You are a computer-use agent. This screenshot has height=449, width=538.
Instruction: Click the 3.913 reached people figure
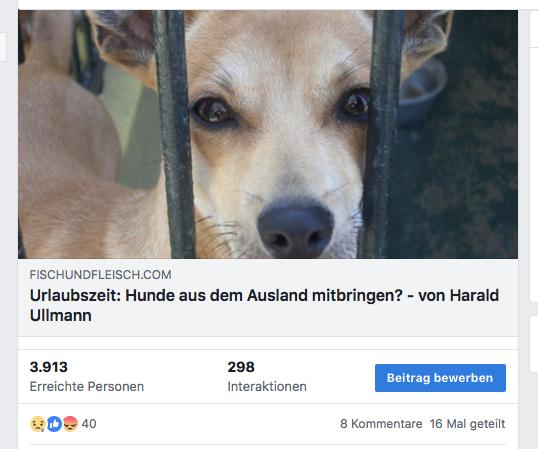click(x=49, y=367)
